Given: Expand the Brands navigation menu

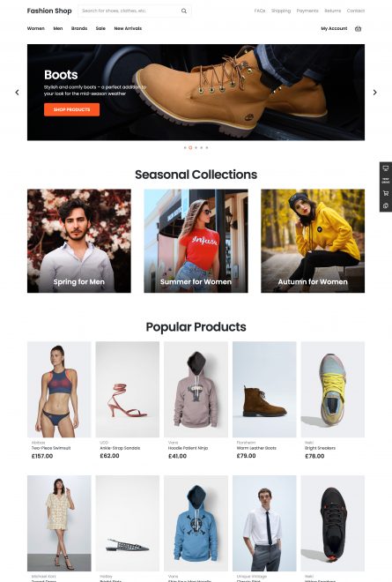Looking at the screenshot, I should (x=79, y=28).
